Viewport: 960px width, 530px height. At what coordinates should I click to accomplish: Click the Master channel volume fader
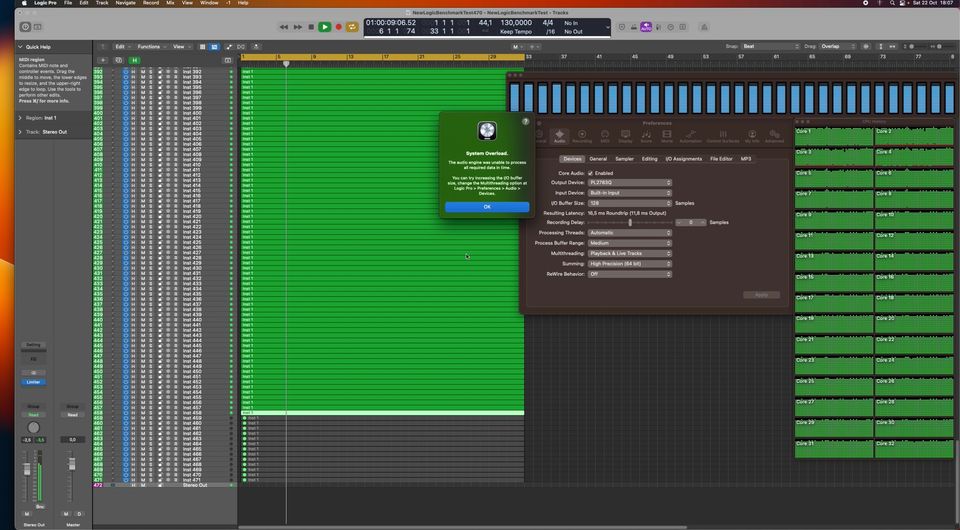72,465
